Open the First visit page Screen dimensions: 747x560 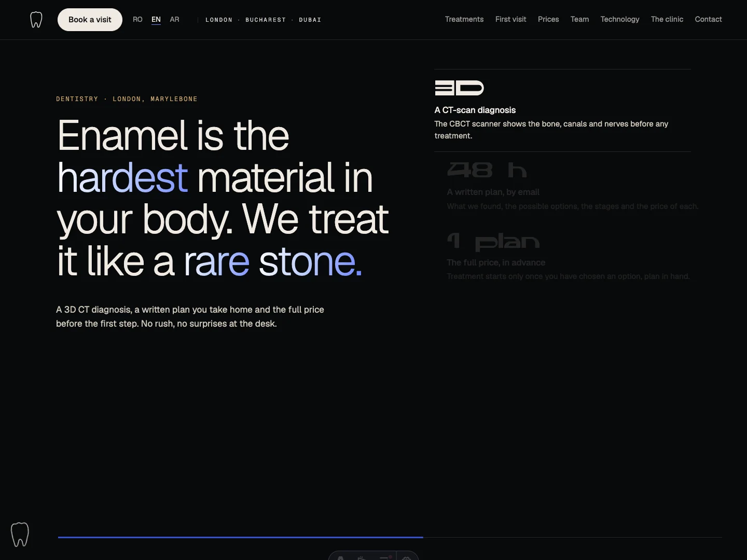510,19
